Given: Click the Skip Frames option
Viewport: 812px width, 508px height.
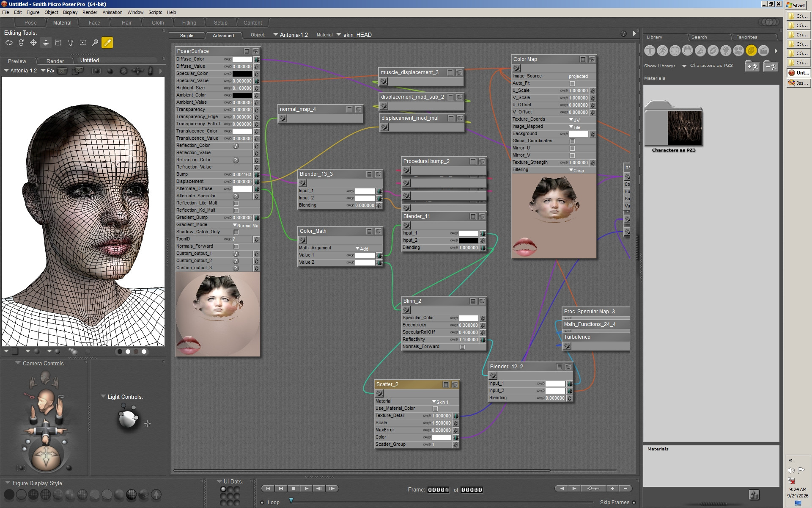Looking at the screenshot, I should [617, 502].
